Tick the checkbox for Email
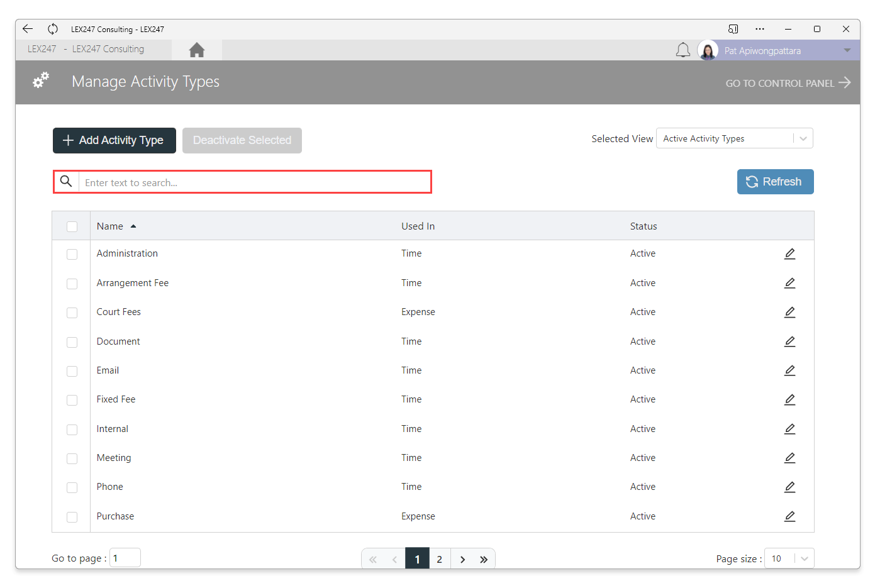Viewport: 875px width, 588px height. [x=72, y=371]
